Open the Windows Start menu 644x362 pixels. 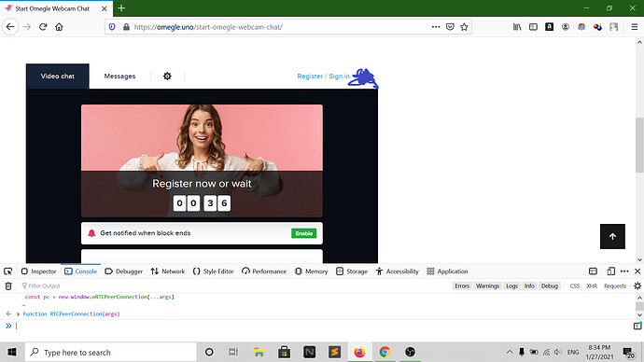[x=12, y=352]
